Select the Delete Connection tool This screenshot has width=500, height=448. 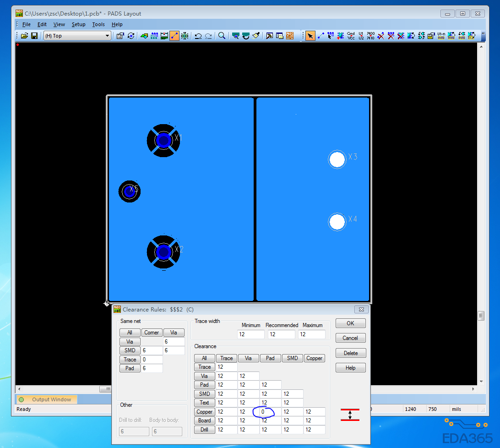pos(381,36)
